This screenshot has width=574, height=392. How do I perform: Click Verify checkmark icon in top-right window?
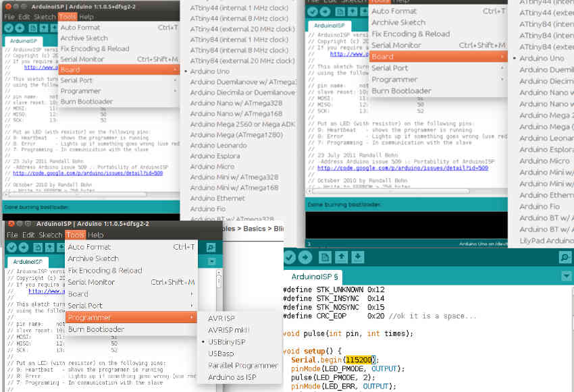312,11
